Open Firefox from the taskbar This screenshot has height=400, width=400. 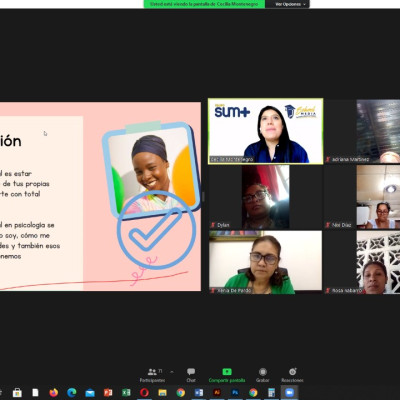pos(53,393)
